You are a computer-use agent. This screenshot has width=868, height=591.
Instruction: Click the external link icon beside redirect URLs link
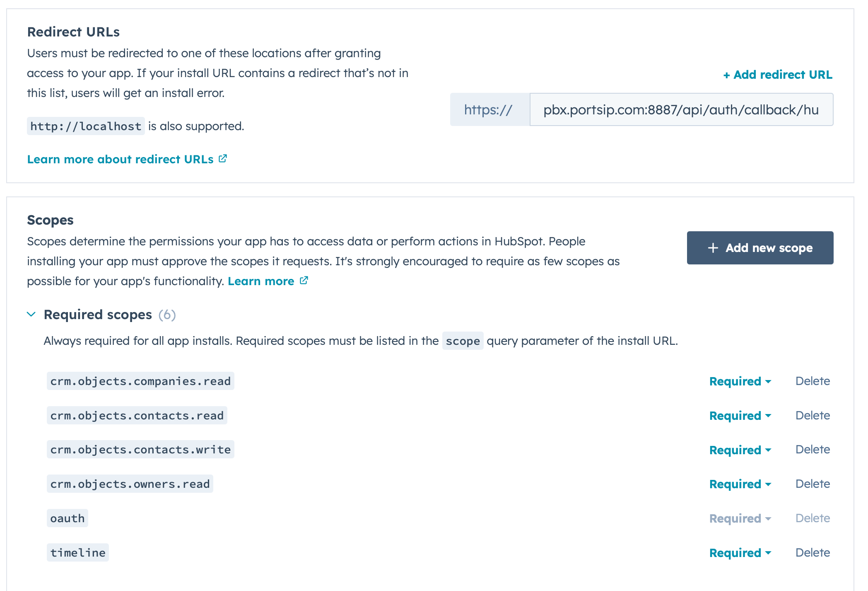click(223, 159)
